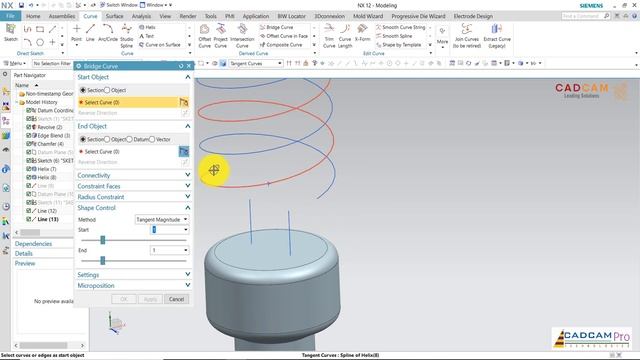
Task: Select End Object Datum radio button
Action: point(129,139)
